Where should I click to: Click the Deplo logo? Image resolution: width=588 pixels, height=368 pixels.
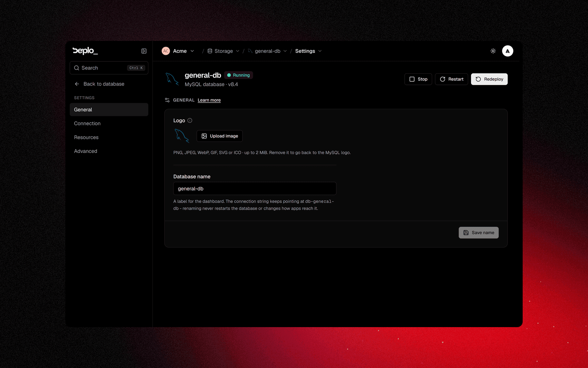pyautogui.click(x=85, y=51)
